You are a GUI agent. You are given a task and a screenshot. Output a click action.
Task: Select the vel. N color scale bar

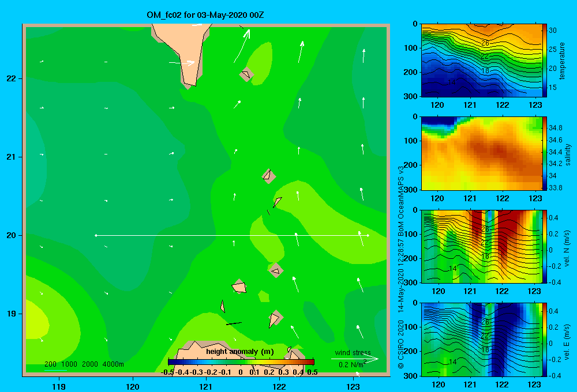point(545,246)
